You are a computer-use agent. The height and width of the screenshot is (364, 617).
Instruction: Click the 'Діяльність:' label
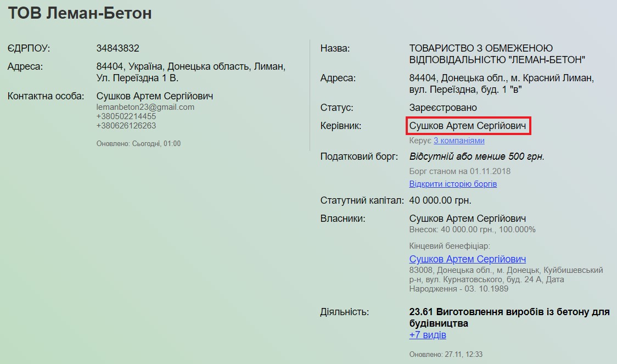[345, 312]
